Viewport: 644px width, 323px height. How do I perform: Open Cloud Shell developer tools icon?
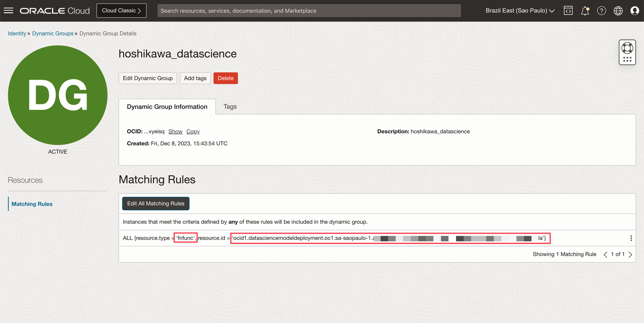click(x=568, y=11)
